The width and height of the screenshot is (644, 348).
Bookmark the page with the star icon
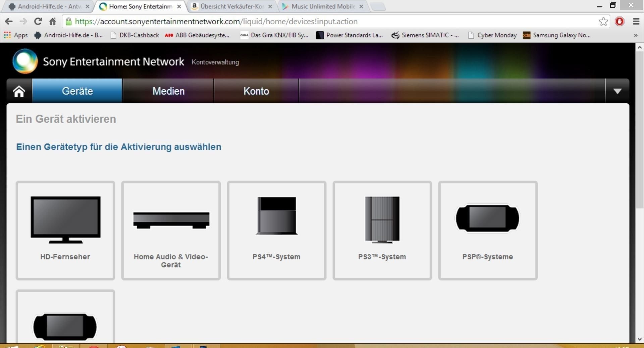tap(603, 21)
